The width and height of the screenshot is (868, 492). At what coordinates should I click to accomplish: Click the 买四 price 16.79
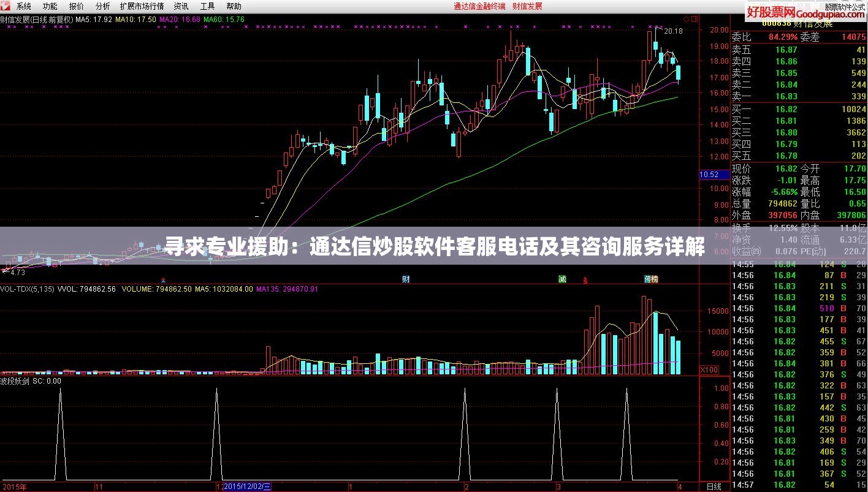[786, 145]
